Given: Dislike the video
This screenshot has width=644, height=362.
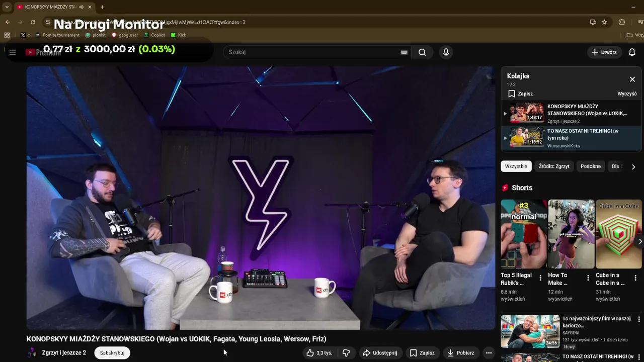Looking at the screenshot, I should [346, 353].
